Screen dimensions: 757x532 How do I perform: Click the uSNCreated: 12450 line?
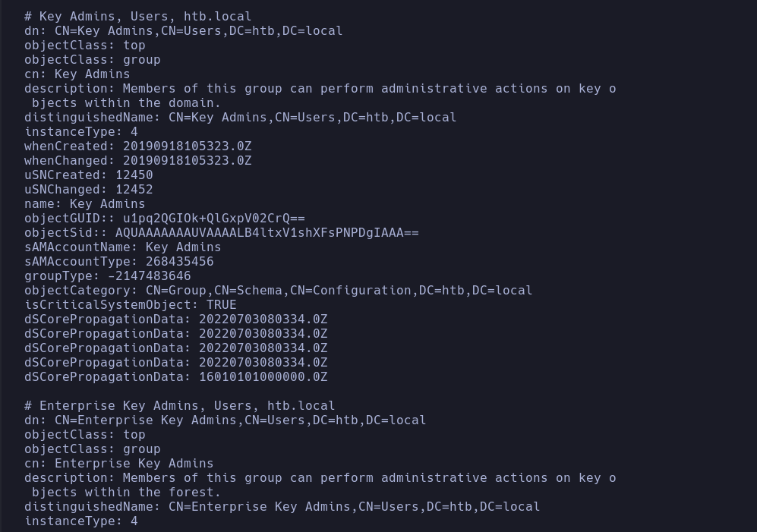pyautogui.click(x=88, y=175)
